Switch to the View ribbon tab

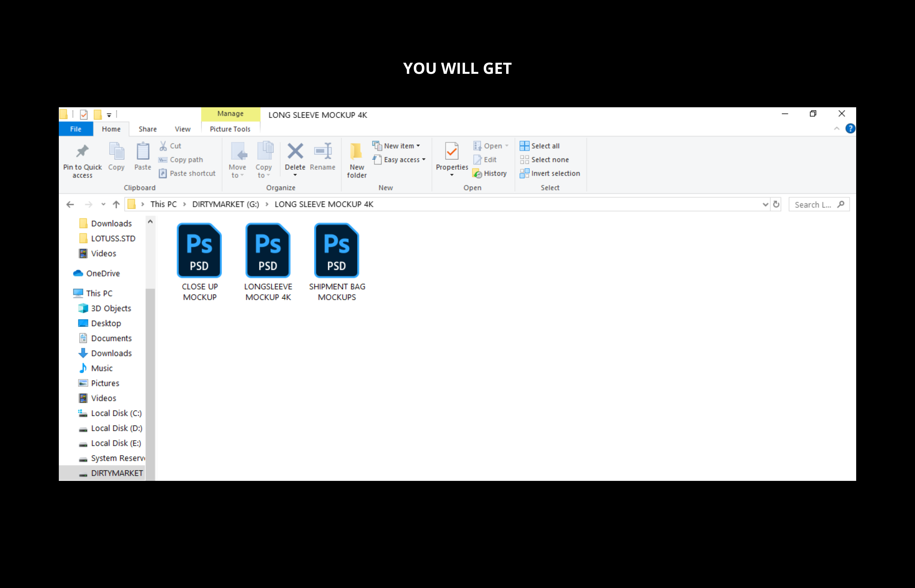pos(183,129)
